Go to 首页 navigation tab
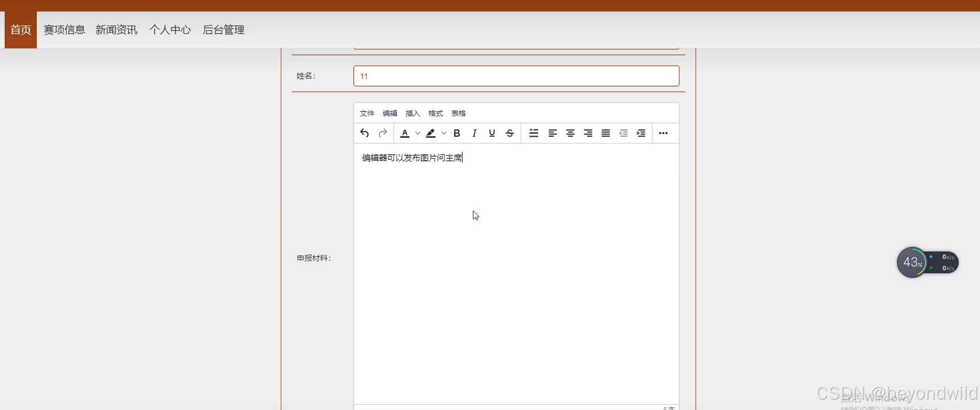 point(21,30)
